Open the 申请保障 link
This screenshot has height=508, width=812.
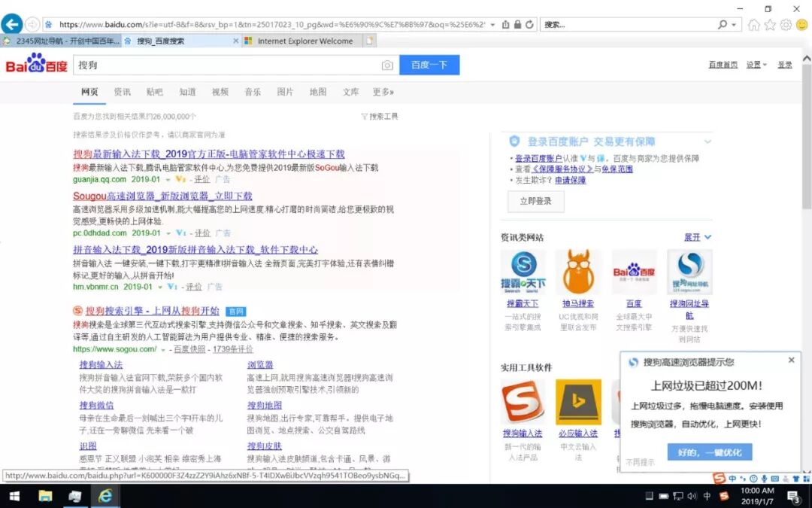[x=570, y=181]
